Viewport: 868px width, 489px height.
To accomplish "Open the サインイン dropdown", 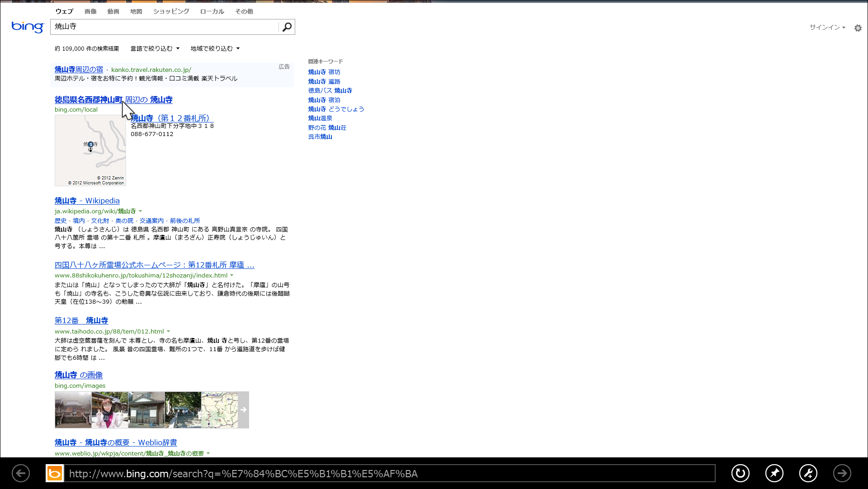I will point(827,28).
